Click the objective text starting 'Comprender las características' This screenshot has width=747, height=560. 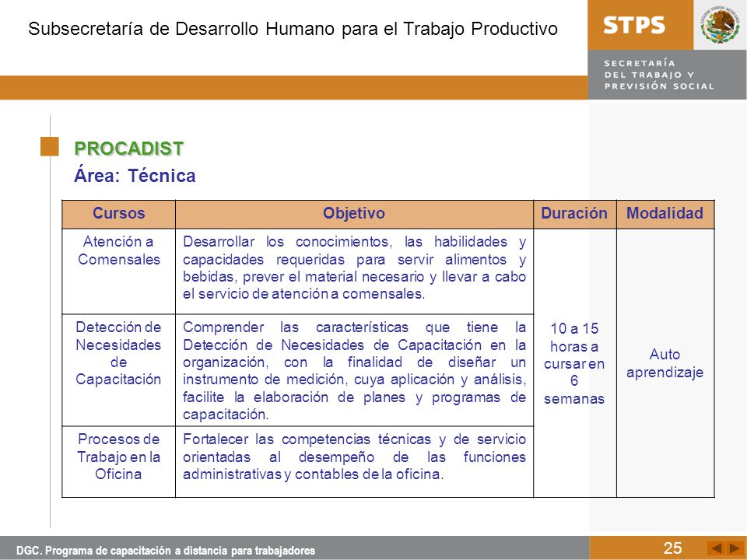coord(354,370)
